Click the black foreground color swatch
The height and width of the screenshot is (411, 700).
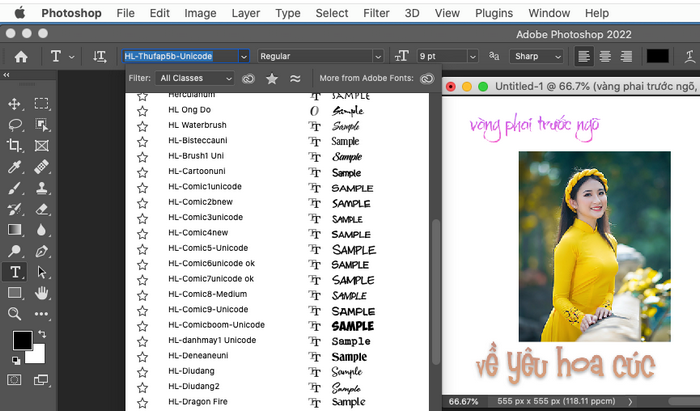tap(22, 340)
